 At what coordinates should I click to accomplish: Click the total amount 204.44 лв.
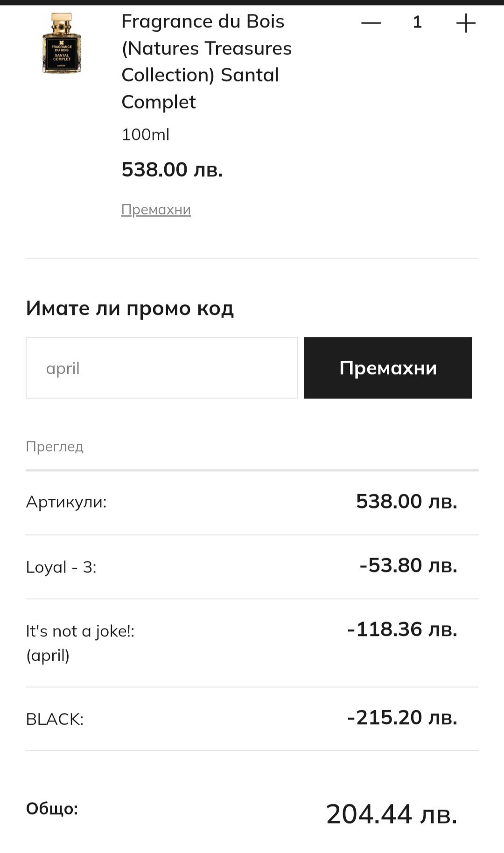pos(391,814)
